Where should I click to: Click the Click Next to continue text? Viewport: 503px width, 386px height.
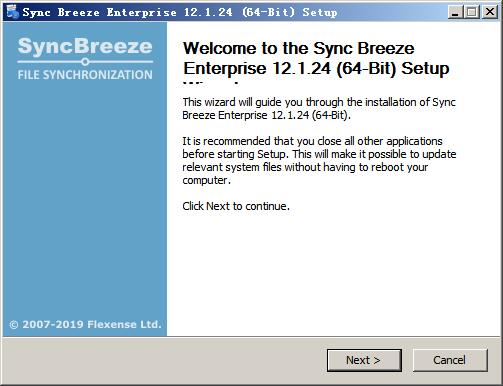[x=236, y=206]
